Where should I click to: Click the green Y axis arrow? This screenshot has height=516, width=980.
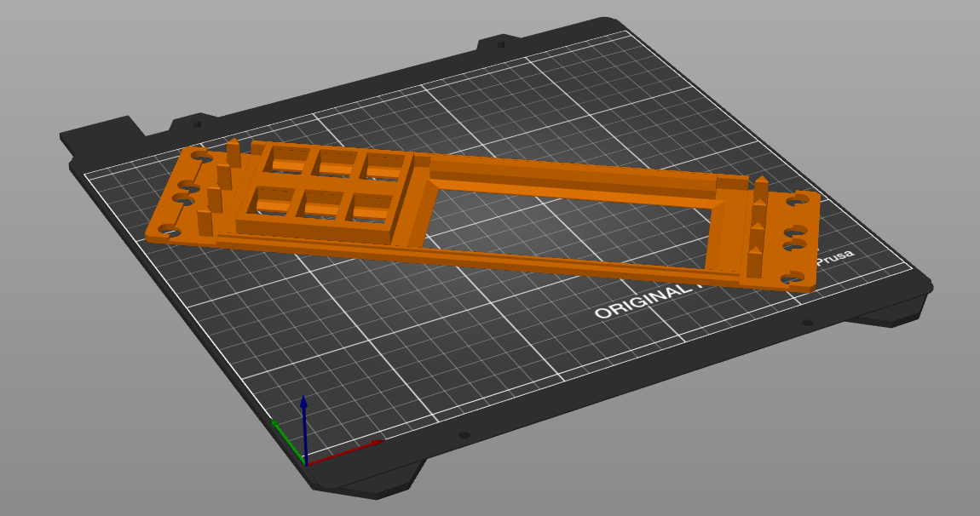click(x=277, y=425)
